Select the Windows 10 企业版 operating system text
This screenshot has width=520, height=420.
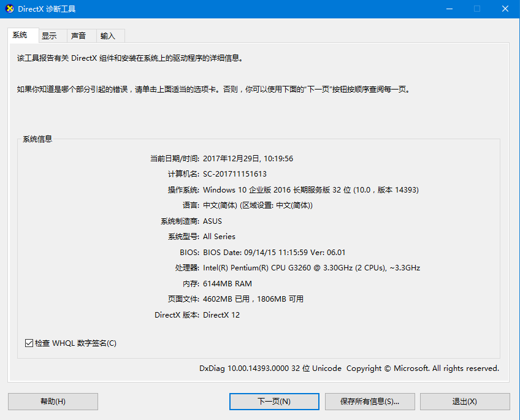tap(311, 190)
